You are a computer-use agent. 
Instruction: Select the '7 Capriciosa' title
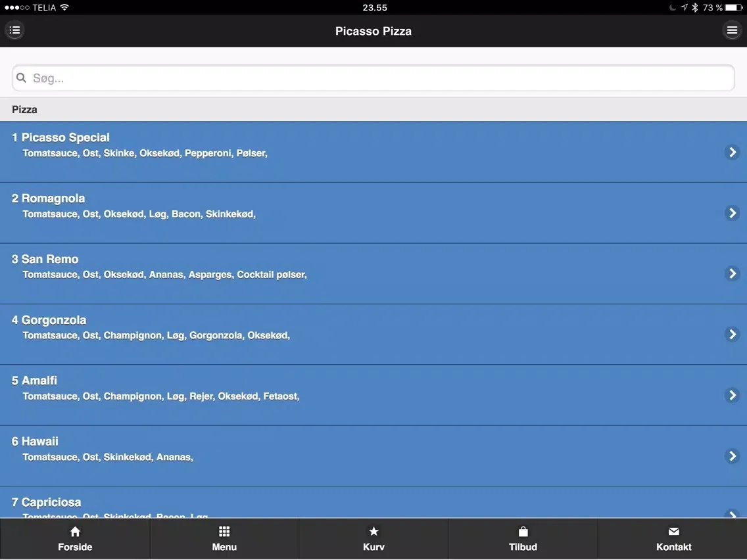click(46, 502)
